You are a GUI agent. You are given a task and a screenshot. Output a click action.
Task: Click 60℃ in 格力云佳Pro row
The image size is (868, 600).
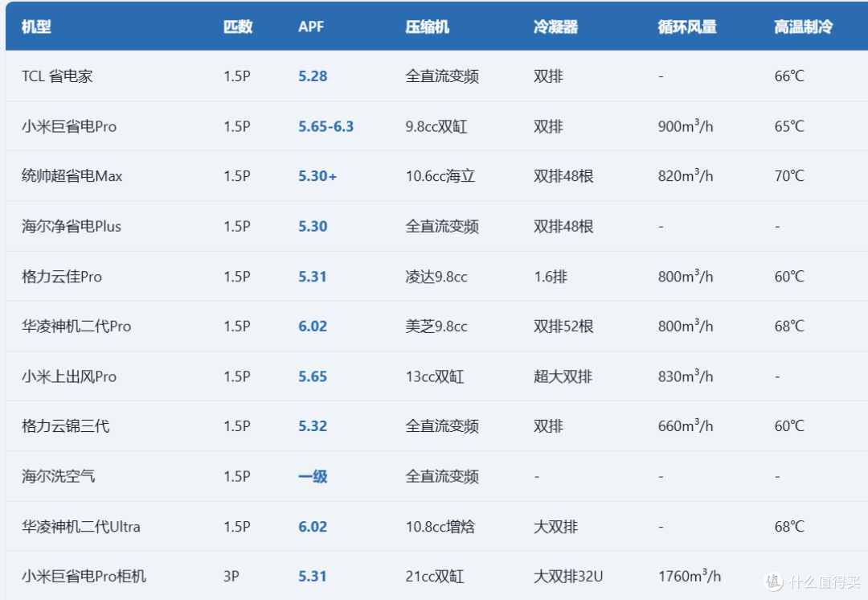click(x=789, y=277)
